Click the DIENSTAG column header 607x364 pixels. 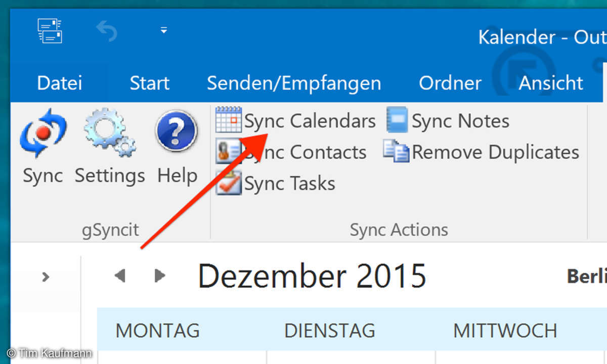330,331
